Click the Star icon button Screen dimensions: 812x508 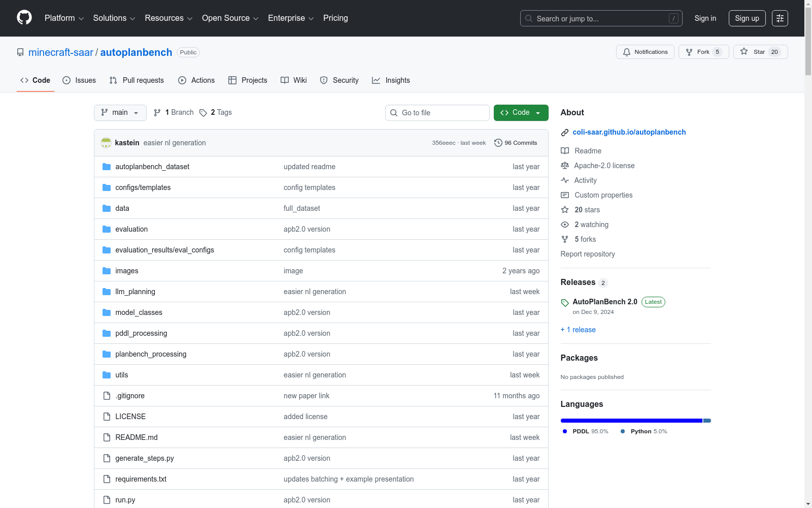pyautogui.click(x=744, y=52)
